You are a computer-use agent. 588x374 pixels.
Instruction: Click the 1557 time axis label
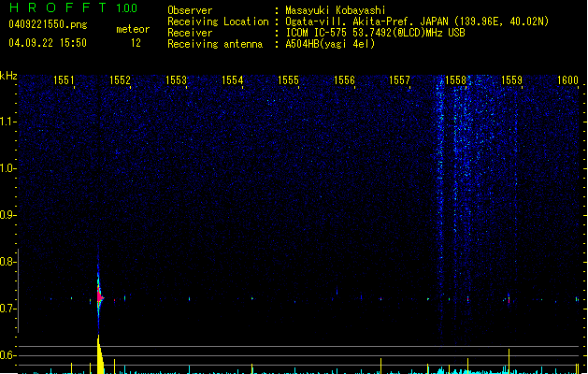tap(400, 80)
